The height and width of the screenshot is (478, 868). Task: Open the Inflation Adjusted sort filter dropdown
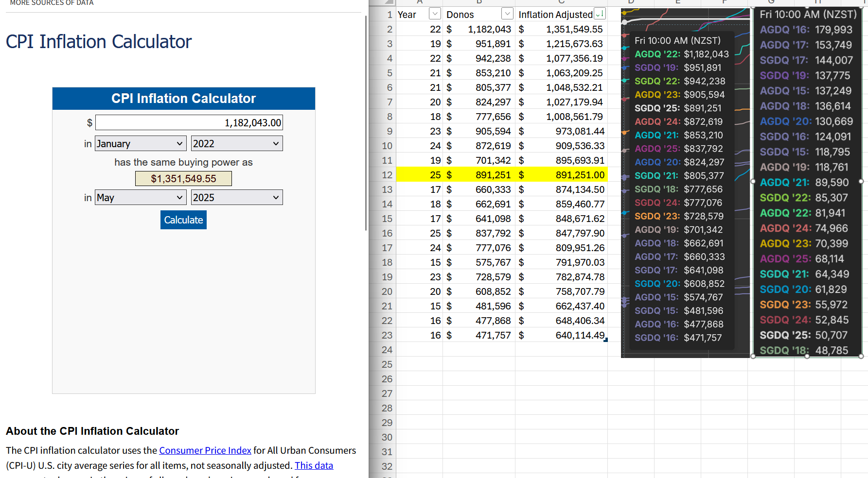click(600, 14)
